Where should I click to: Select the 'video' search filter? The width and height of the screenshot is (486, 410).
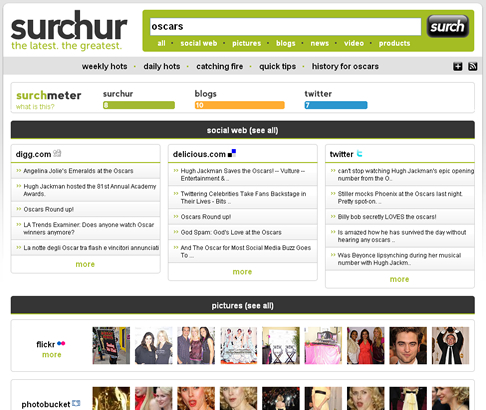(354, 43)
